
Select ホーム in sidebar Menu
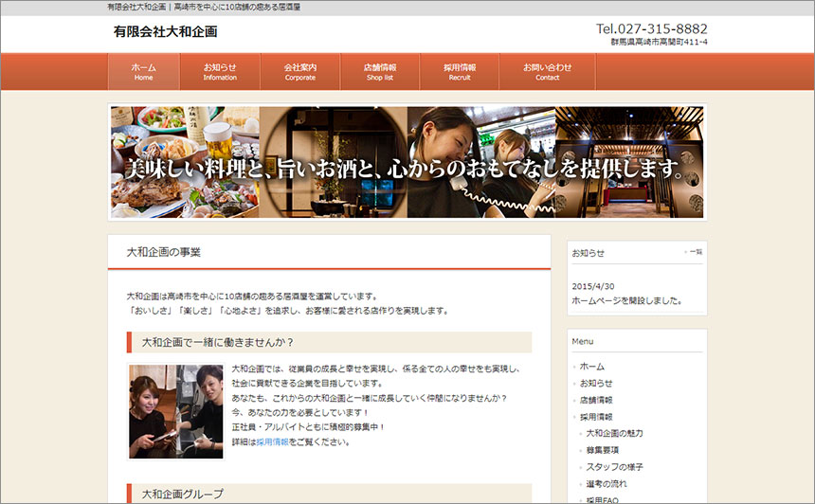click(x=592, y=367)
